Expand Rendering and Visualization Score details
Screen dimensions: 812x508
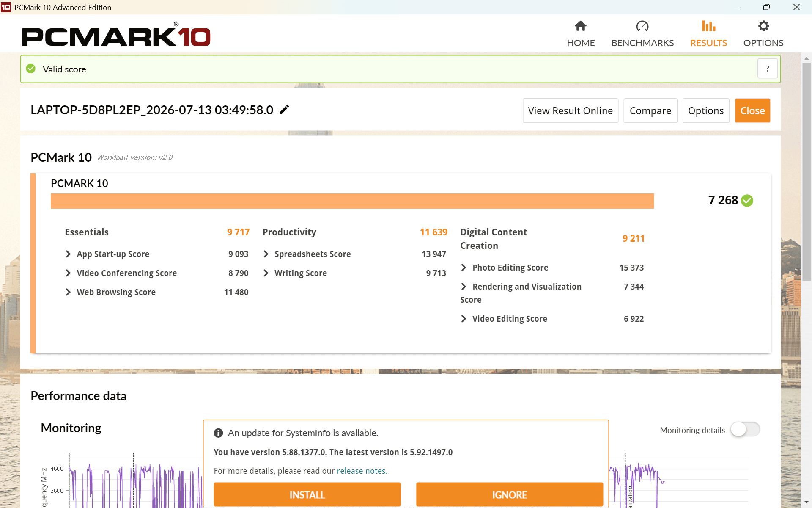coord(464,287)
